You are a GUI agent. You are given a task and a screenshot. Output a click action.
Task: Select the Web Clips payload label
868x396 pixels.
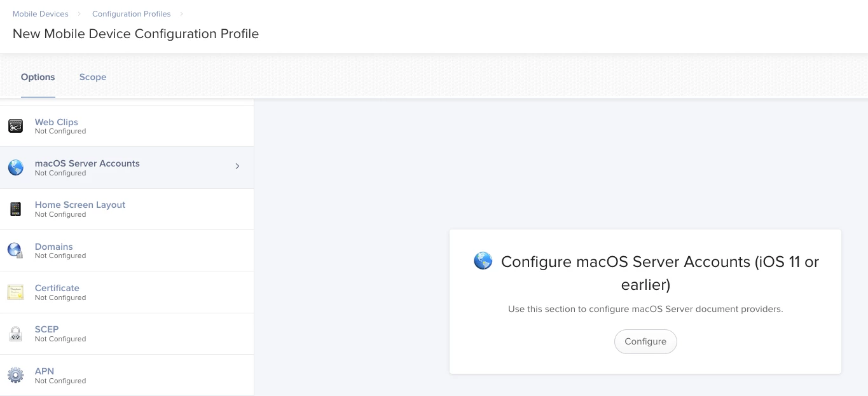pyautogui.click(x=57, y=122)
